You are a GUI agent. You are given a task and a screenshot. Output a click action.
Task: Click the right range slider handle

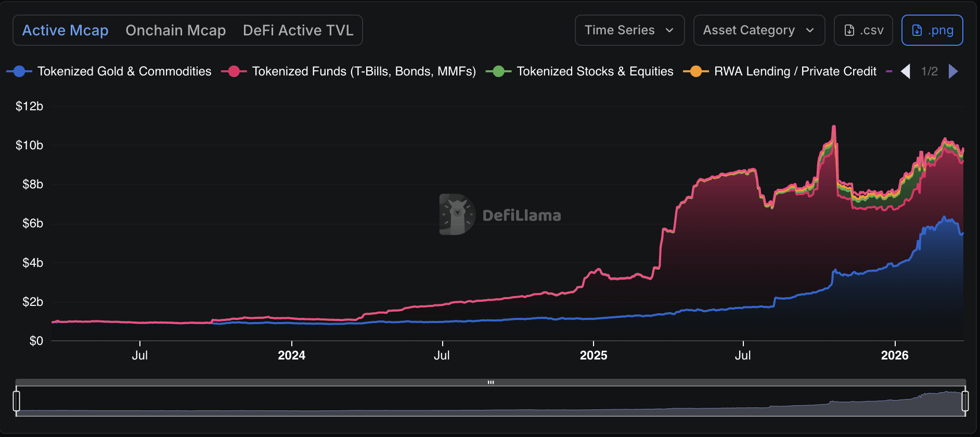point(965,401)
